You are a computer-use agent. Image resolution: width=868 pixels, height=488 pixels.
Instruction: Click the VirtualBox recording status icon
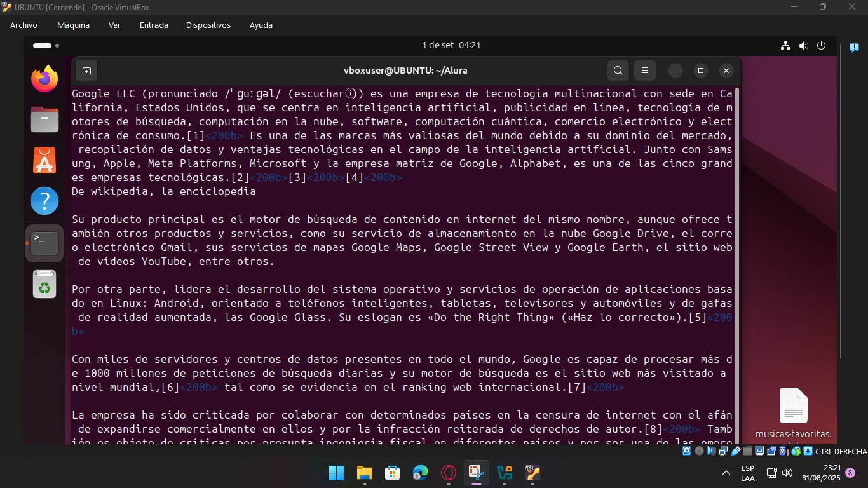click(771, 451)
